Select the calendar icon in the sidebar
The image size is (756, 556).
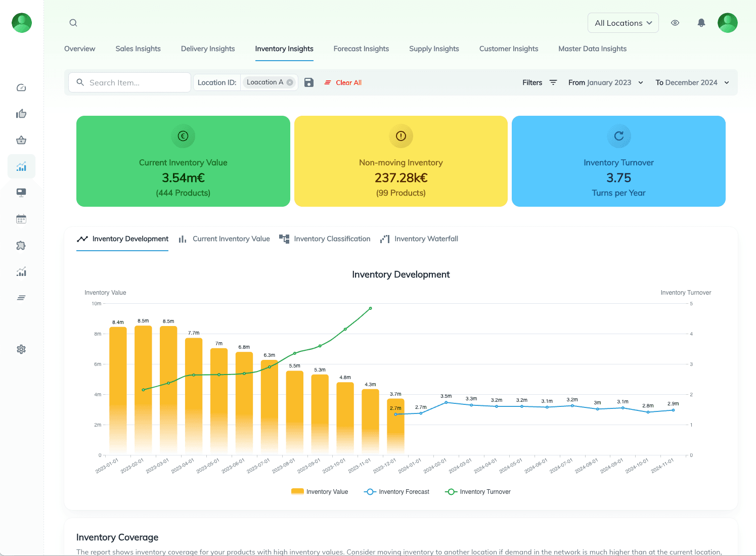pos(21,219)
